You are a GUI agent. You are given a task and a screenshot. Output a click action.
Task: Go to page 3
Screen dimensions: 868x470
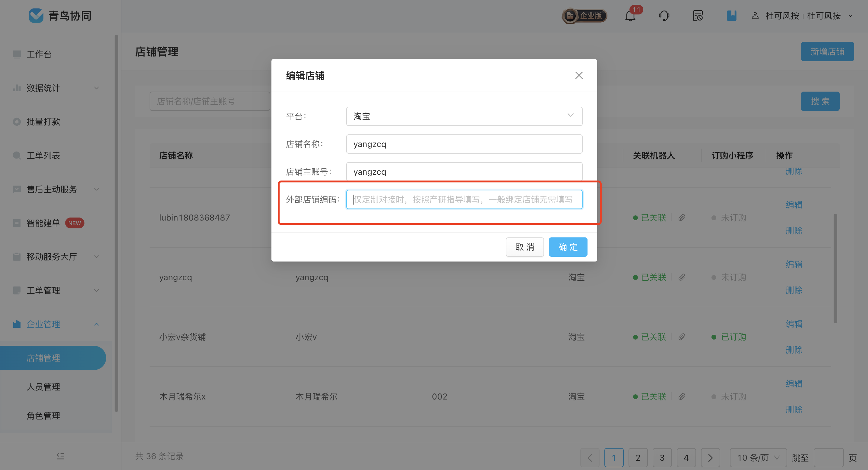coord(662,458)
